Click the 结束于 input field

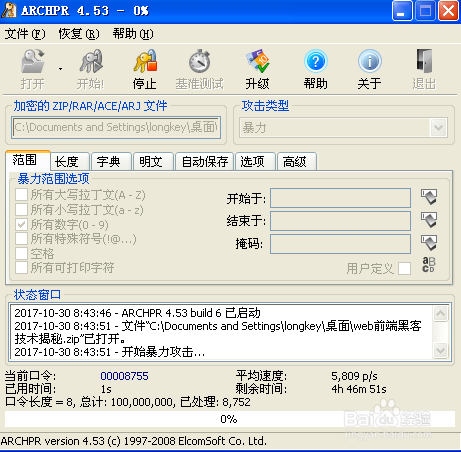pos(340,221)
